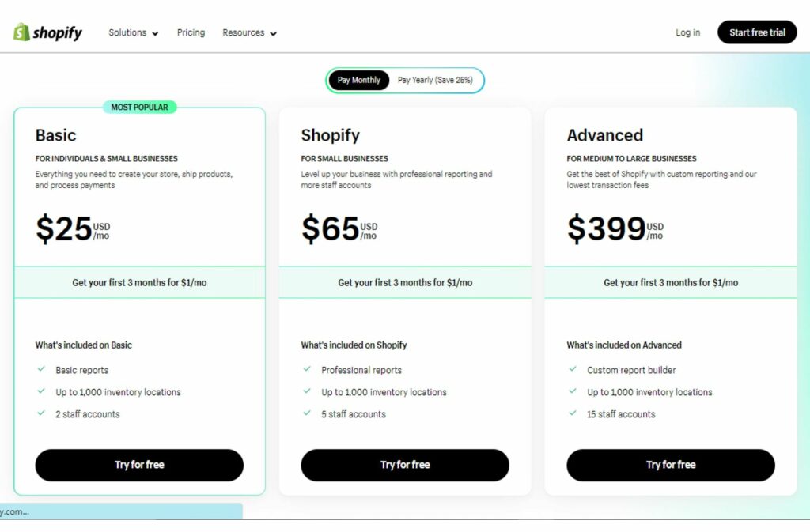The image size is (810, 532).
Task: Click the checkmark beside Basic reports
Action: click(x=41, y=370)
